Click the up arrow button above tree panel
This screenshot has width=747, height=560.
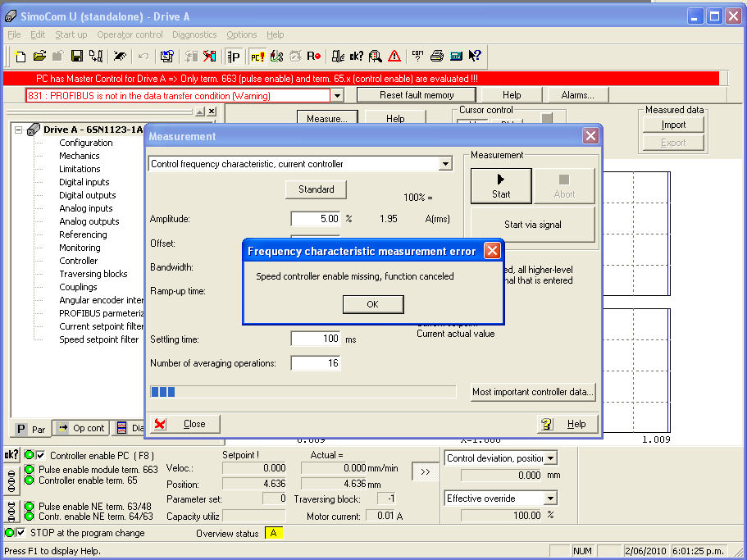(200, 112)
